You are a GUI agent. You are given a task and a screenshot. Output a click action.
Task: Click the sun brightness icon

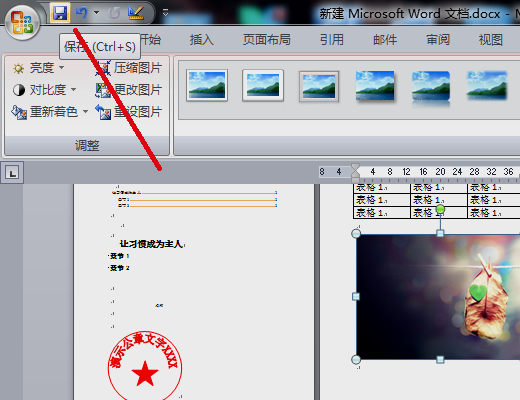click(18, 68)
